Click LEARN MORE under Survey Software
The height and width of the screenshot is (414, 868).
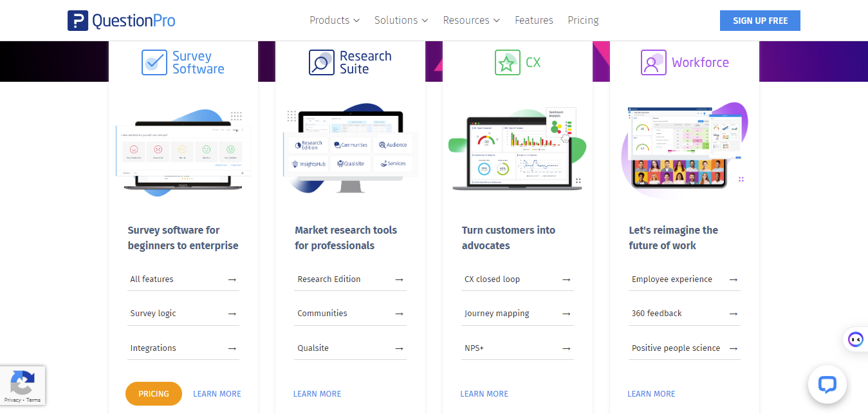[217, 394]
